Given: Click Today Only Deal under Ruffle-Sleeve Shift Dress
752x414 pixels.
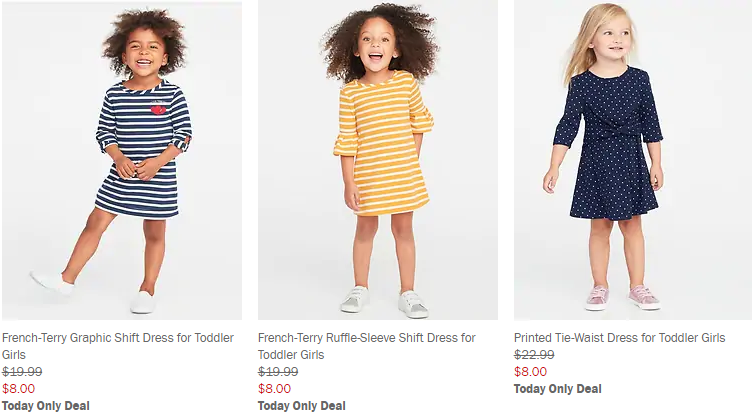Looking at the screenshot, I should (x=302, y=405).
